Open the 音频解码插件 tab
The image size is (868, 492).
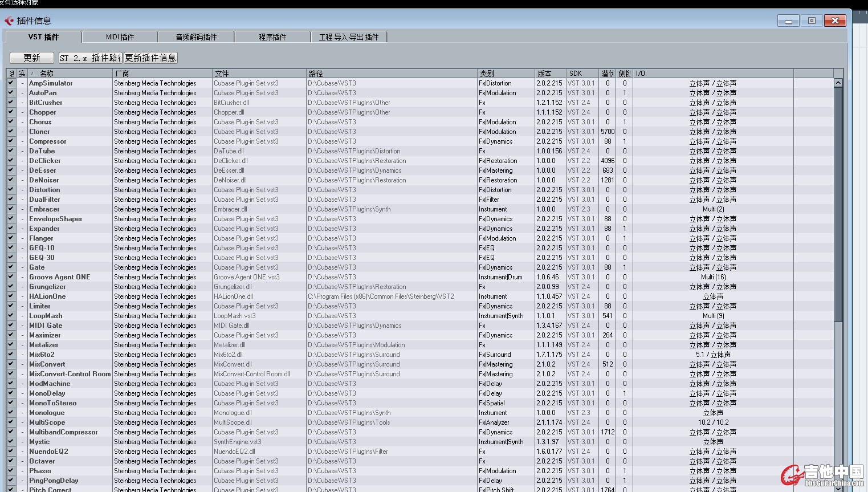(x=196, y=37)
